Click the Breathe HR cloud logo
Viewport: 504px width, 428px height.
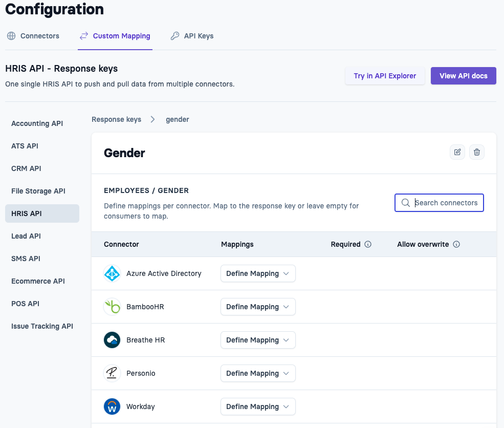click(112, 340)
